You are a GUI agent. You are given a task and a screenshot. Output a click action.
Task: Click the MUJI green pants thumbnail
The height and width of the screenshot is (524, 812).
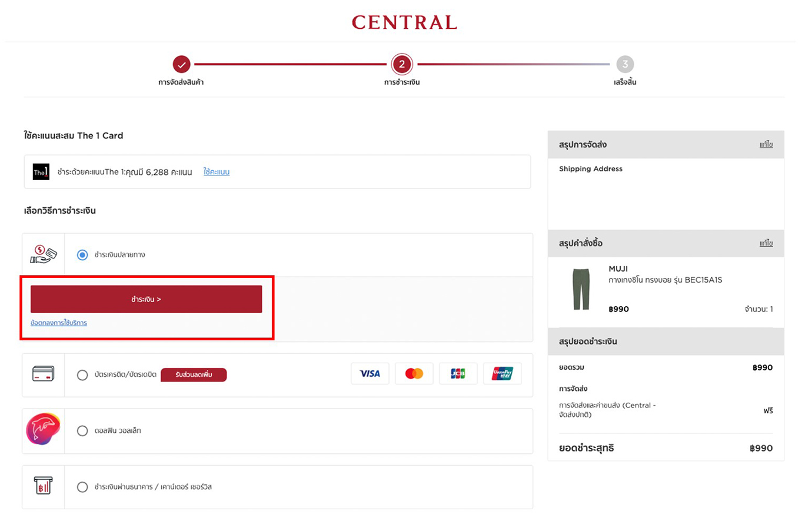click(x=581, y=289)
